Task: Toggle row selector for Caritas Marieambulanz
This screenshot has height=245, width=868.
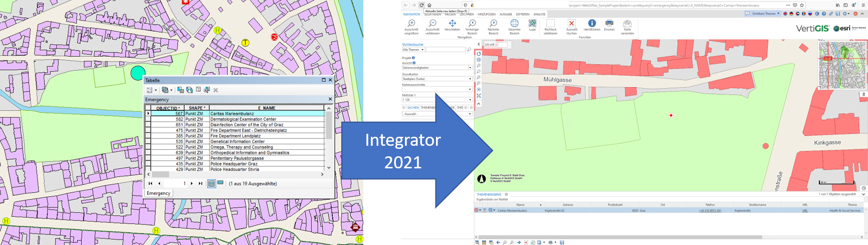Action: [148, 114]
